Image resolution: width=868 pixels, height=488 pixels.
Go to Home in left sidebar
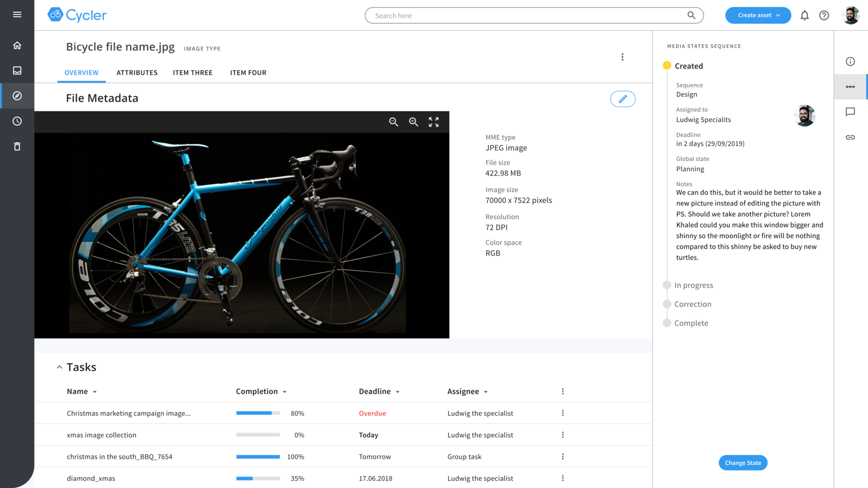tap(17, 46)
